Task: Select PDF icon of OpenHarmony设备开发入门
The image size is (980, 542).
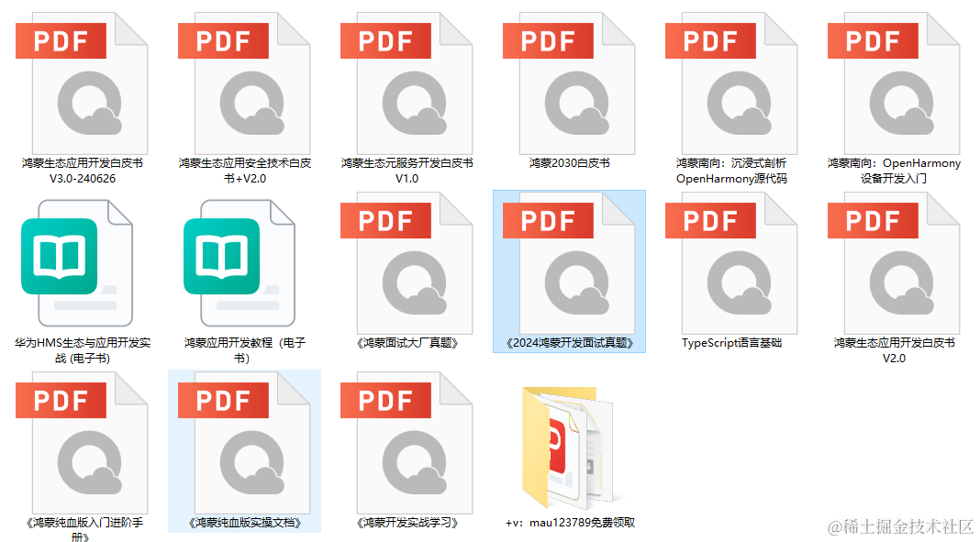Action: point(895,83)
